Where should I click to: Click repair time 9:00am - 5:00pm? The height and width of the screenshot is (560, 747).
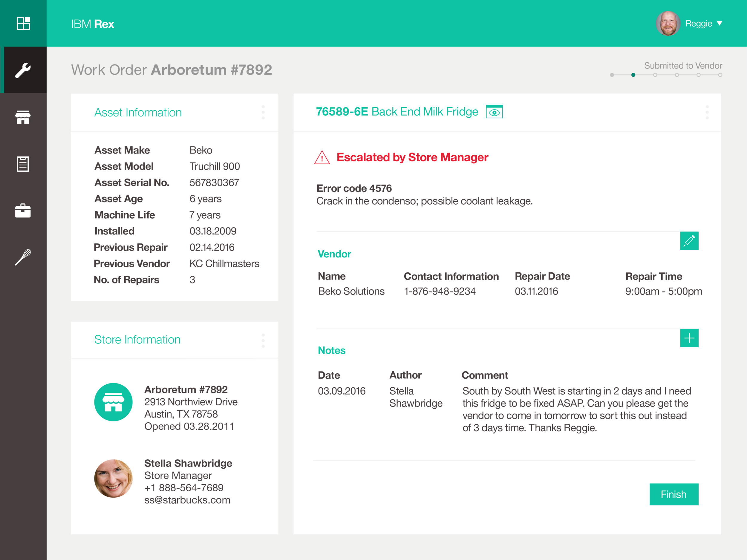664,291
